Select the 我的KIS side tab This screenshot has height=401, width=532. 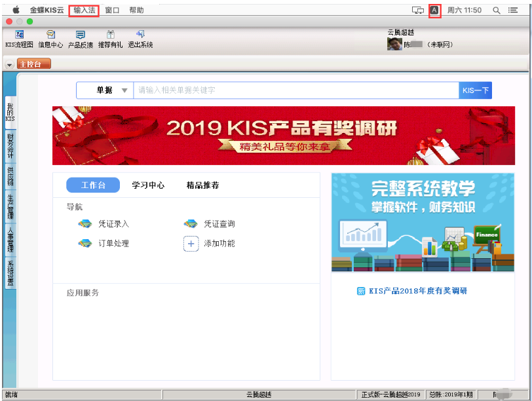coord(10,112)
